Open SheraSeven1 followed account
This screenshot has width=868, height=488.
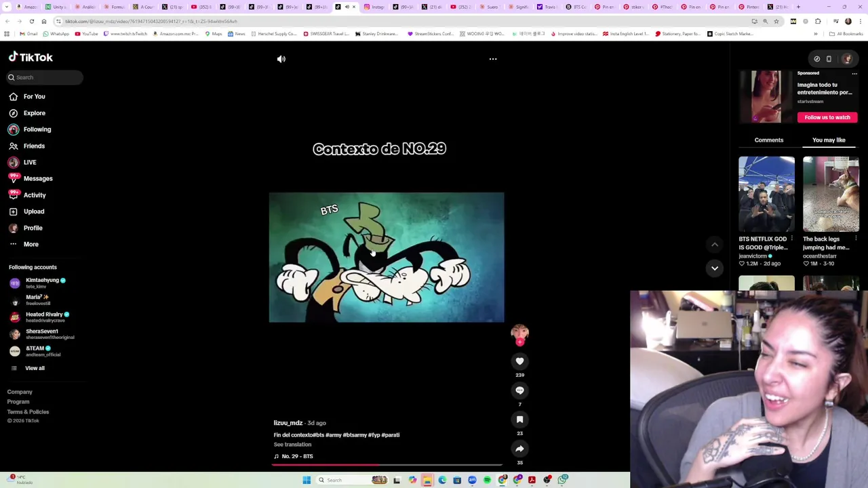pos(41,334)
